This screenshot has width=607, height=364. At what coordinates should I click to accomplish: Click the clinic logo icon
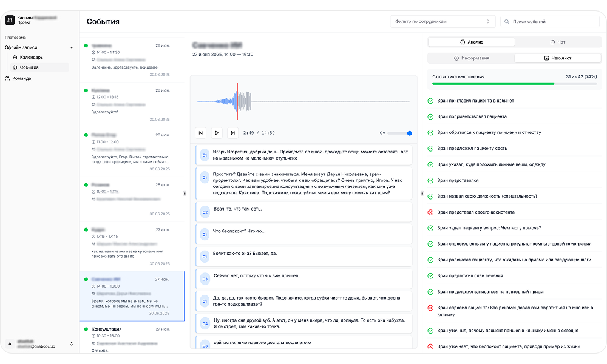coord(10,20)
